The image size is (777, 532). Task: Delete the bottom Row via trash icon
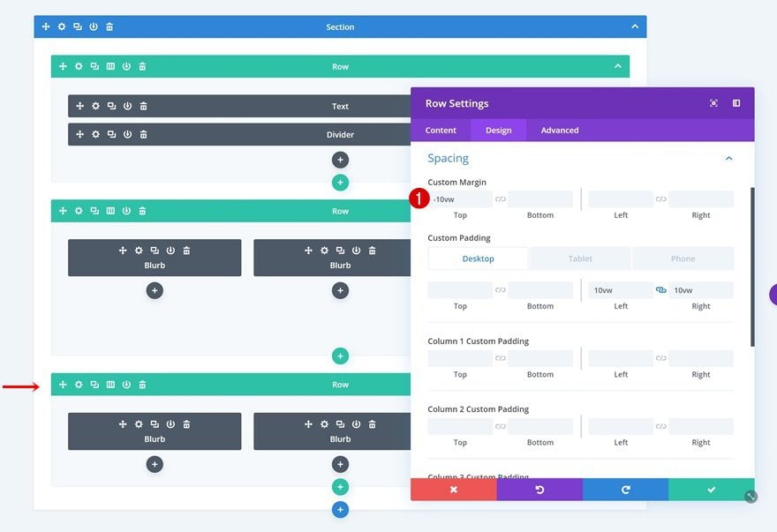(142, 385)
